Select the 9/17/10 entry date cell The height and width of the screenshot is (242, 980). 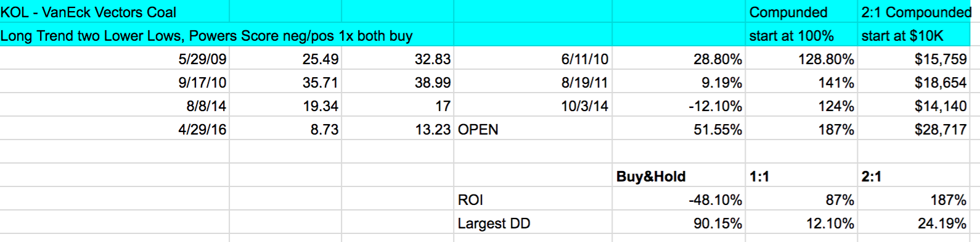point(115,83)
